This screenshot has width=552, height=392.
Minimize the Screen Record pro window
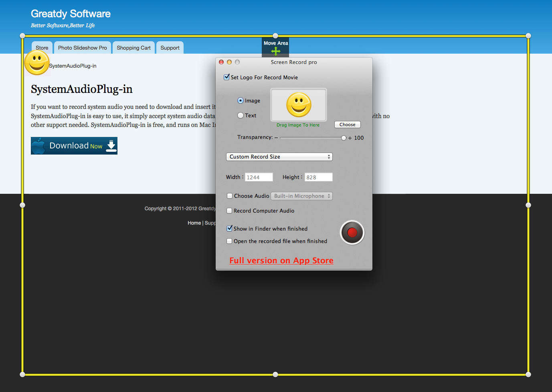coord(229,62)
